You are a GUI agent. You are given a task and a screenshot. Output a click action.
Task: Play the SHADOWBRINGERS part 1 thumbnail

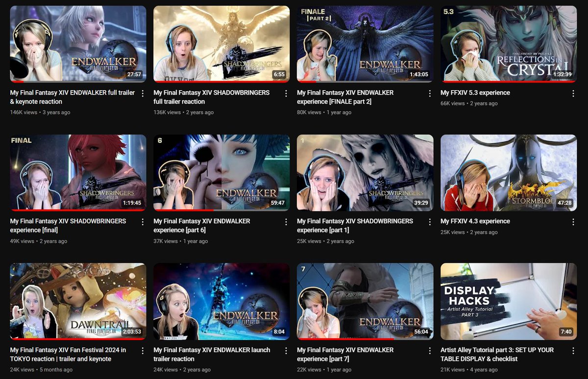(x=365, y=173)
